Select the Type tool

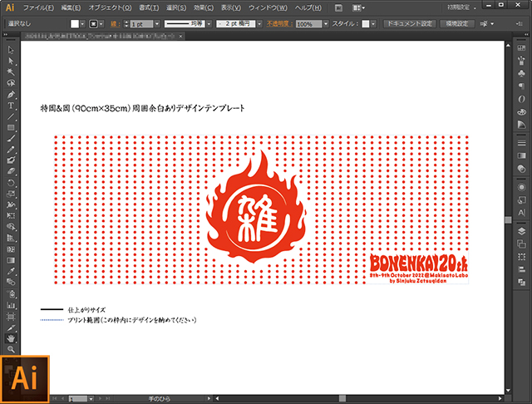(11, 106)
